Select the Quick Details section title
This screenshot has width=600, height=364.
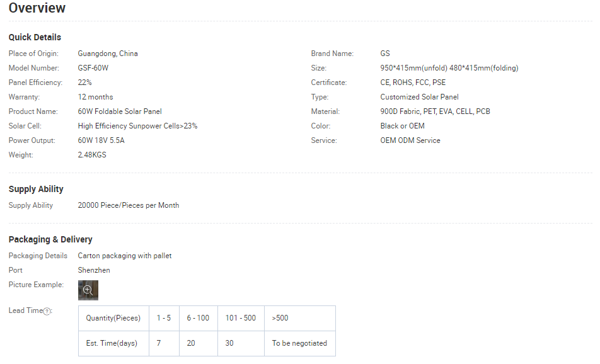tap(35, 37)
